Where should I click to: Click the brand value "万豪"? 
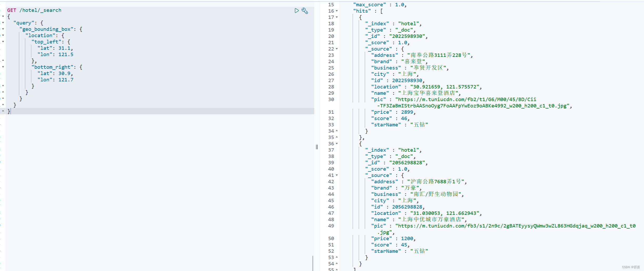coord(410,188)
